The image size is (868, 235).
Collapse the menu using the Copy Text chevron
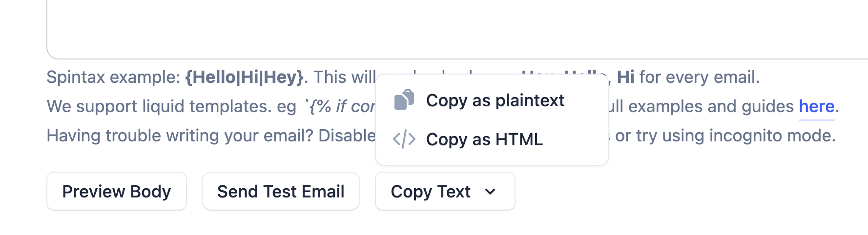pos(490,192)
